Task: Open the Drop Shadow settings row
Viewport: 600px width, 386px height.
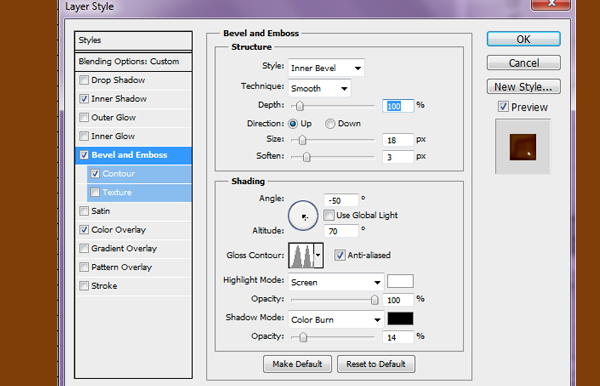Action: click(x=133, y=80)
